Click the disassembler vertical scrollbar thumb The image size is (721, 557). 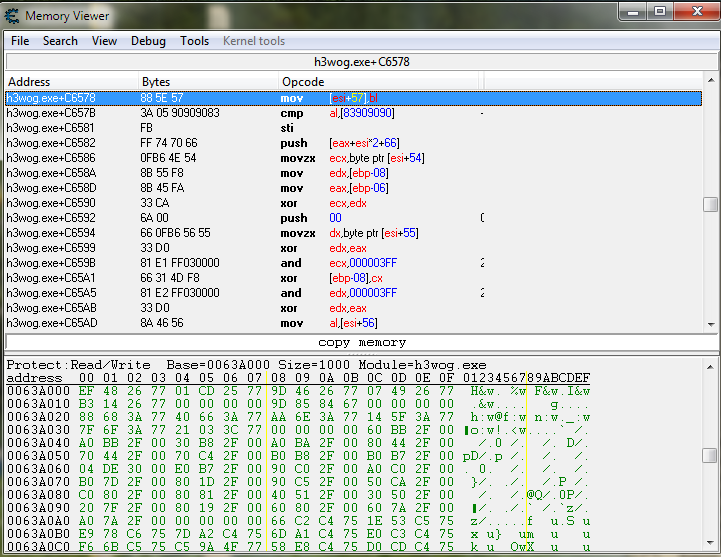click(710, 204)
